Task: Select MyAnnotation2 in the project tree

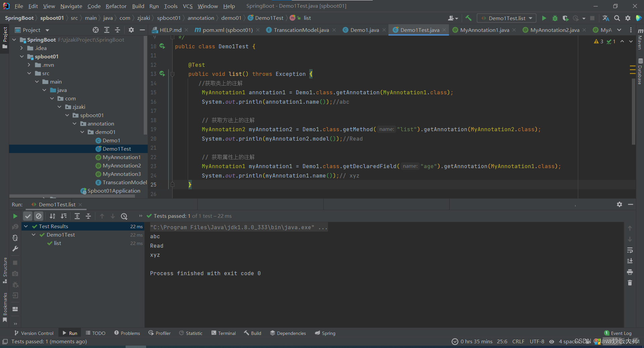Action: tap(122, 165)
